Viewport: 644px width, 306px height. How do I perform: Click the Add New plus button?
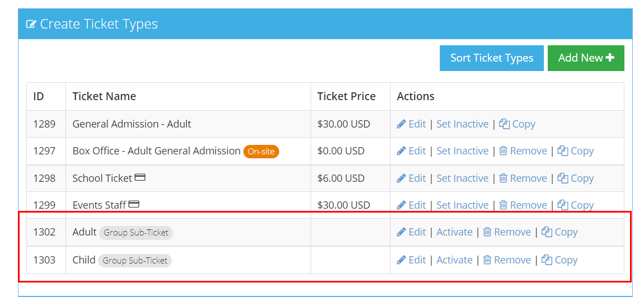point(586,58)
